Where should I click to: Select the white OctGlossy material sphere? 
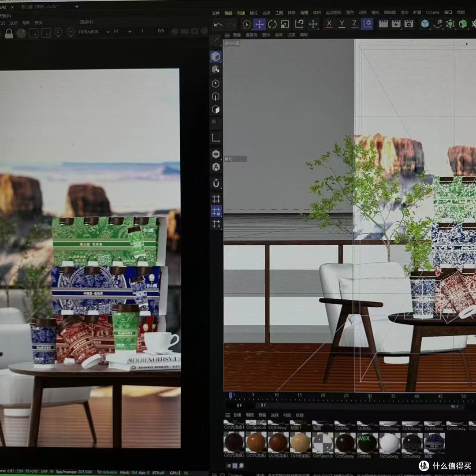390,443
